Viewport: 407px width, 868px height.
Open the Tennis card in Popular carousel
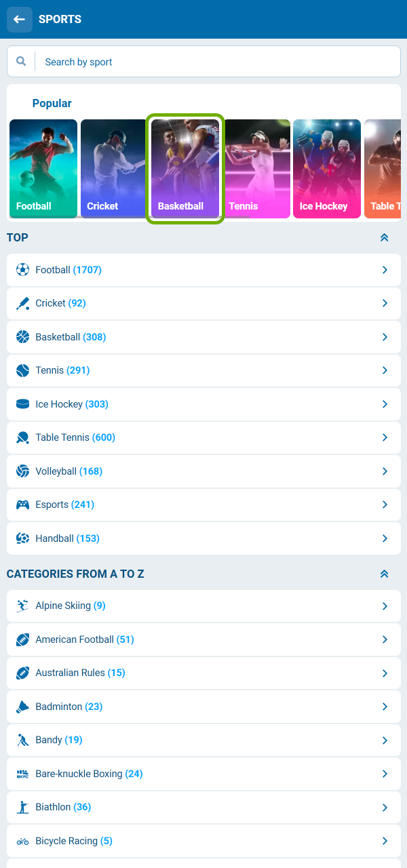257,168
